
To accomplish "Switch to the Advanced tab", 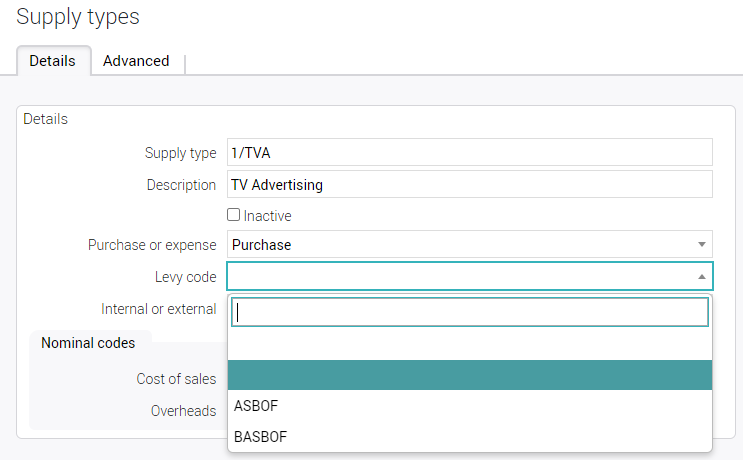I will [x=136, y=61].
